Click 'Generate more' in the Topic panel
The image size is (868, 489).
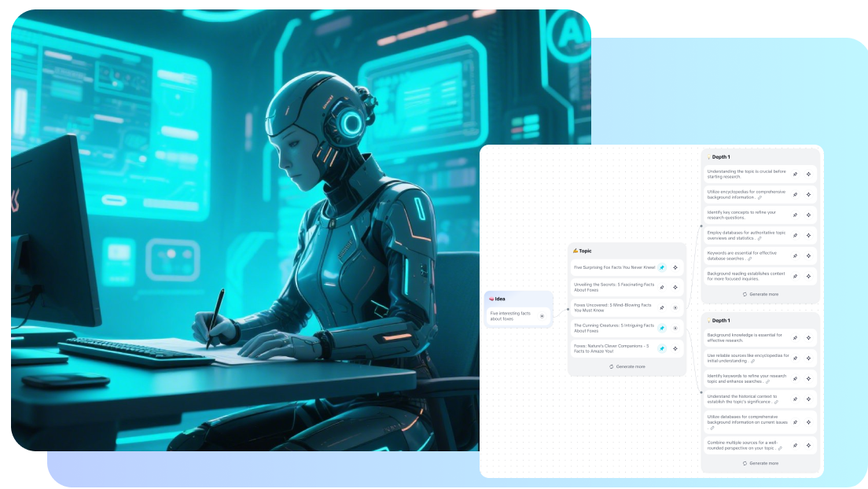627,366
